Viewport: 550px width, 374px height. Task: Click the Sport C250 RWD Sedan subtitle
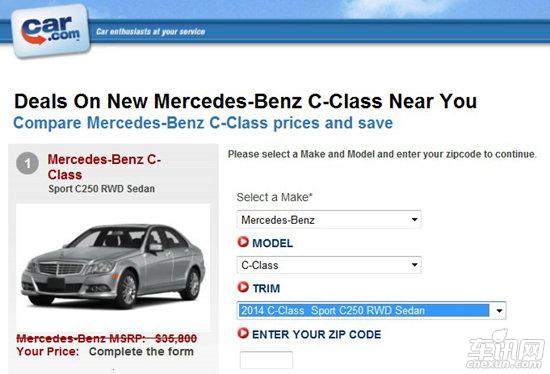click(101, 189)
